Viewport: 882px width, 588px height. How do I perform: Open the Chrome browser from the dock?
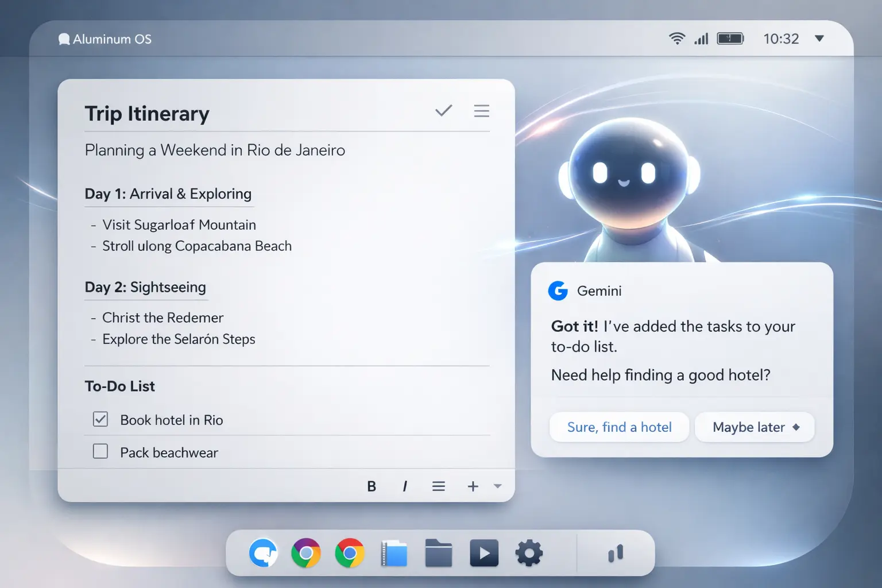[350, 553]
